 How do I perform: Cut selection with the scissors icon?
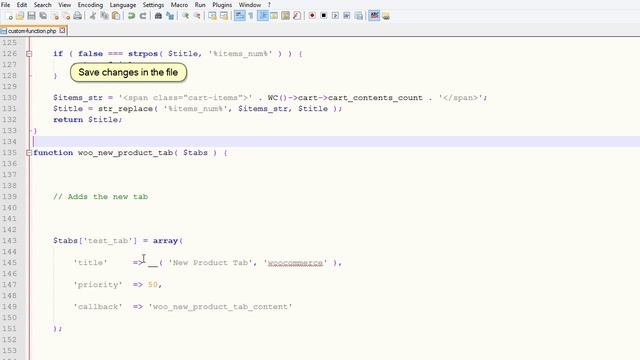(x=93, y=16)
